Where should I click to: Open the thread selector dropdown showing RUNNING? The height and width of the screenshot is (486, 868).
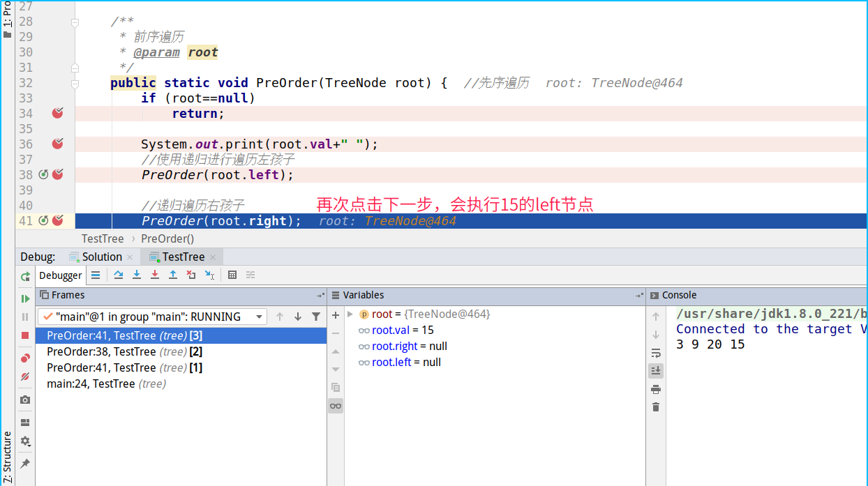pyautogui.click(x=152, y=317)
